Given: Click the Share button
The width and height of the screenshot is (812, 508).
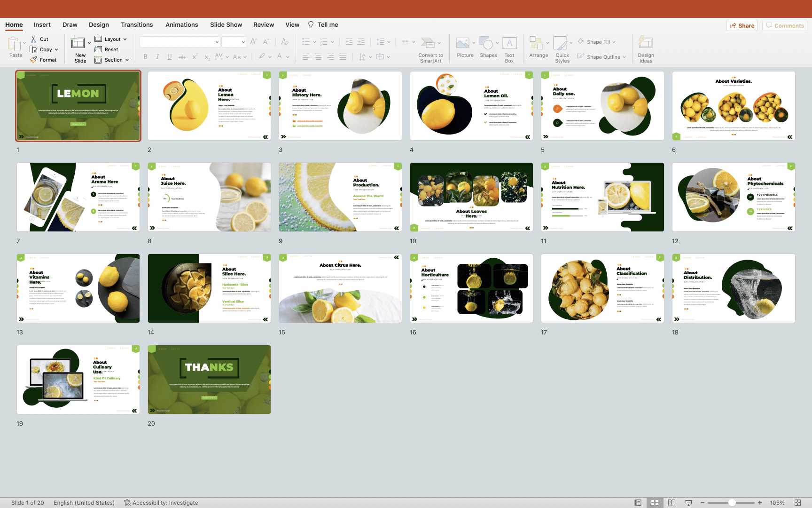Looking at the screenshot, I should [742, 26].
